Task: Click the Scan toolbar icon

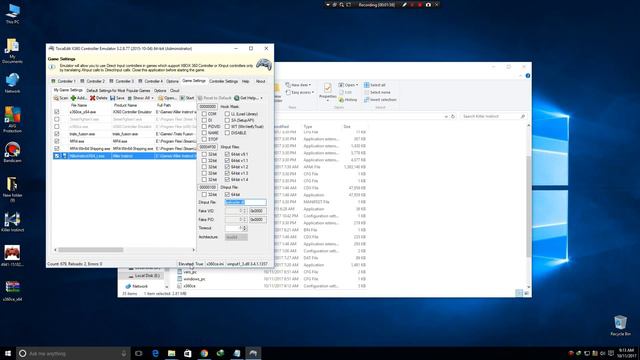Action: pyautogui.click(x=56, y=98)
